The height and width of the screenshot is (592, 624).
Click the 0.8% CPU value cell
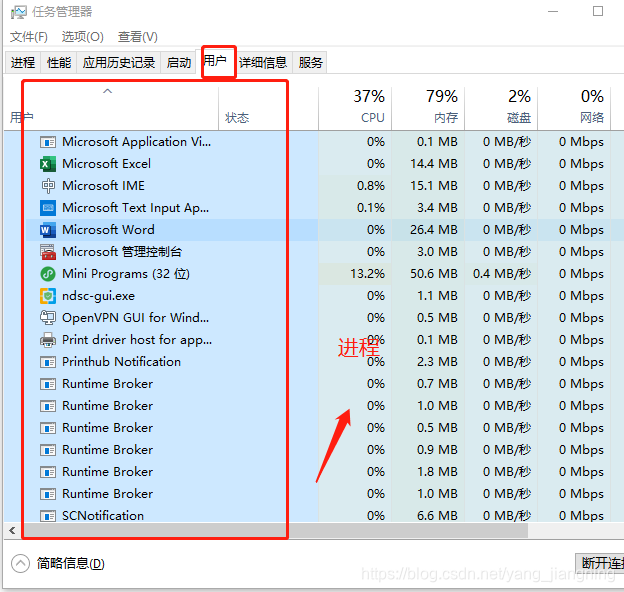(x=355, y=186)
